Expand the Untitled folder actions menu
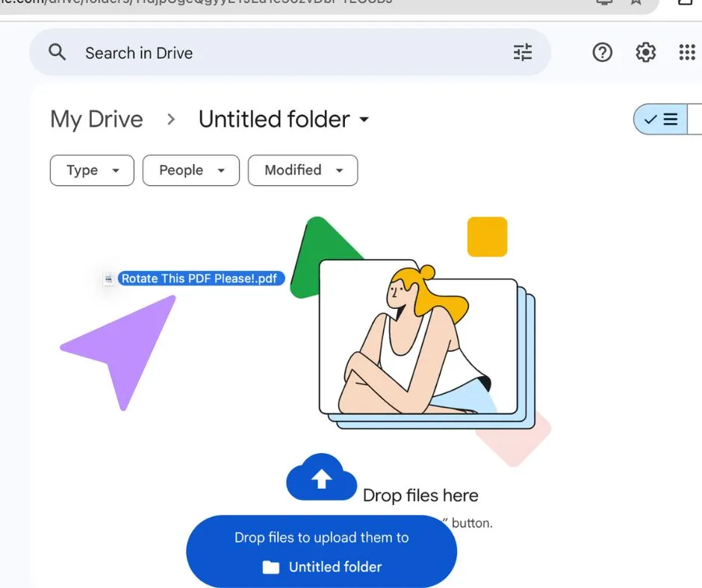Viewport: 702px width, 588px height. tap(364, 119)
